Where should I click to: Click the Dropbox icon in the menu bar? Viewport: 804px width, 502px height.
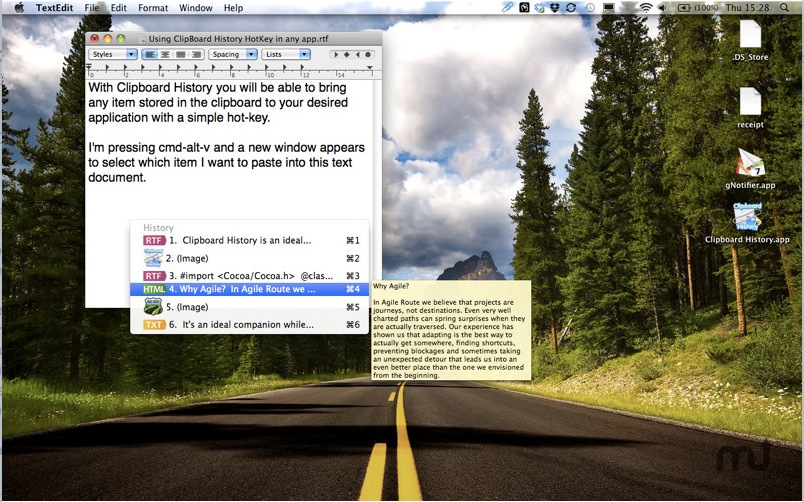[554, 8]
